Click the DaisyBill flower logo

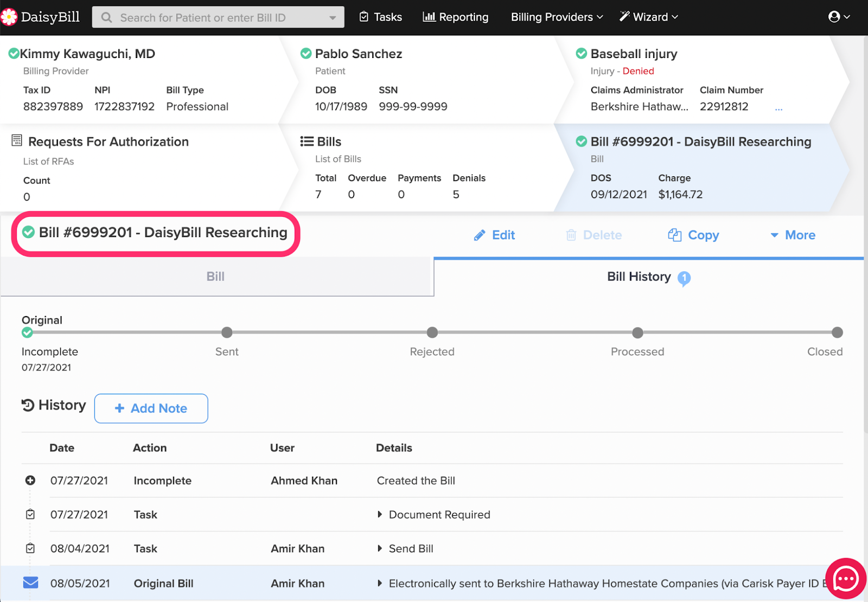[x=9, y=17]
